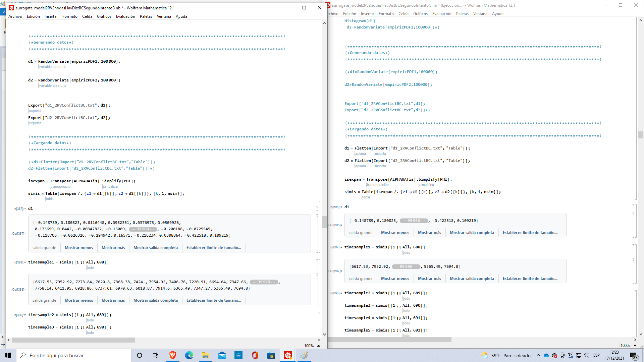This screenshot has height=362, width=644.
Task: Switch to Mathematica via its taskbar icon
Action: pos(288,355)
